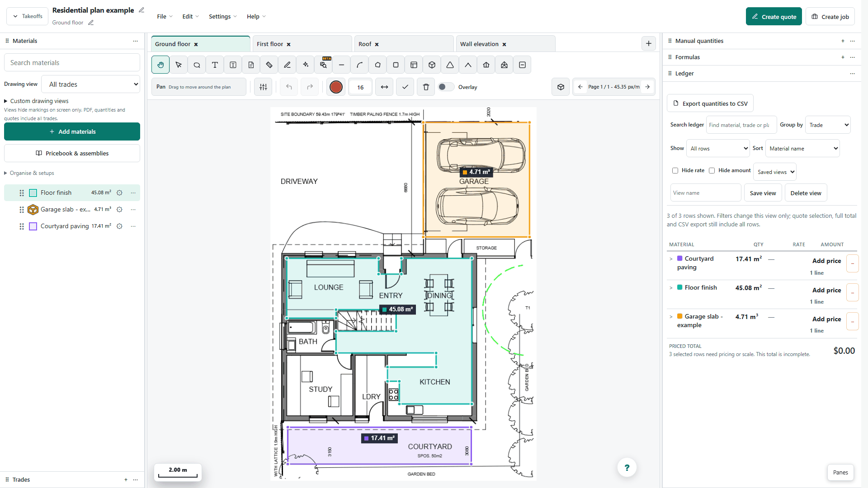This screenshot has height=488, width=868.
Task: Select the BETA shape search tool
Action: tap(323, 65)
